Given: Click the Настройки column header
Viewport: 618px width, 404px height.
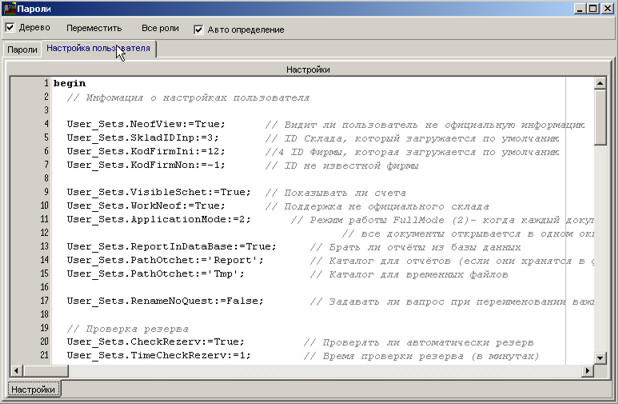Looking at the screenshot, I should 307,69.
